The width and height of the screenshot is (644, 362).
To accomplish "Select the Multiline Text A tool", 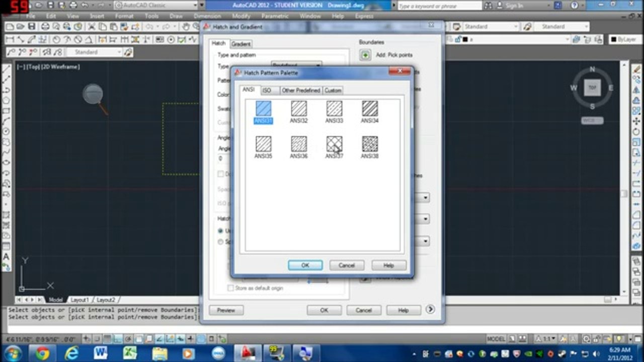I will coord(6,256).
